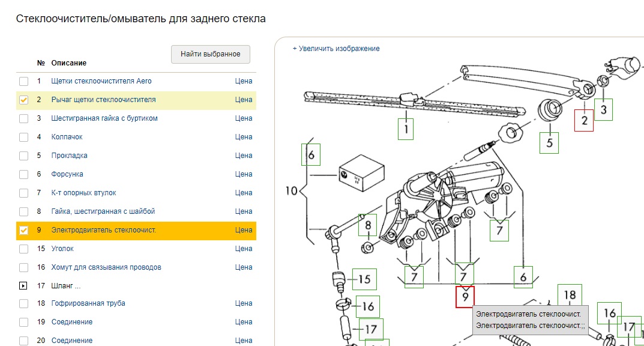The image size is (644, 346).
Task: Check the box for Щетки стеклоочистителя Aero
Action: coord(23,81)
